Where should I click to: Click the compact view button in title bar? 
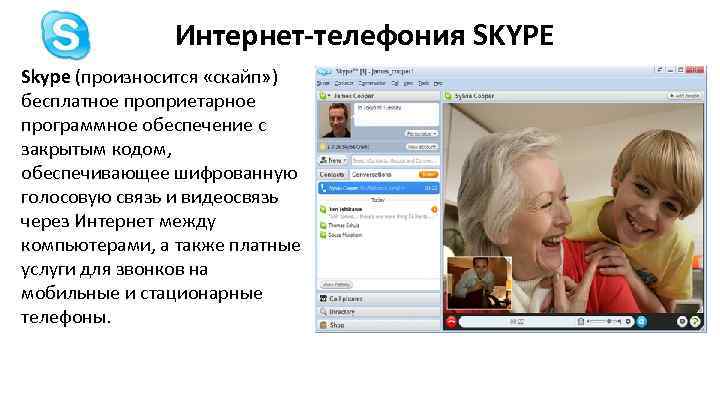pyautogui.click(x=659, y=70)
